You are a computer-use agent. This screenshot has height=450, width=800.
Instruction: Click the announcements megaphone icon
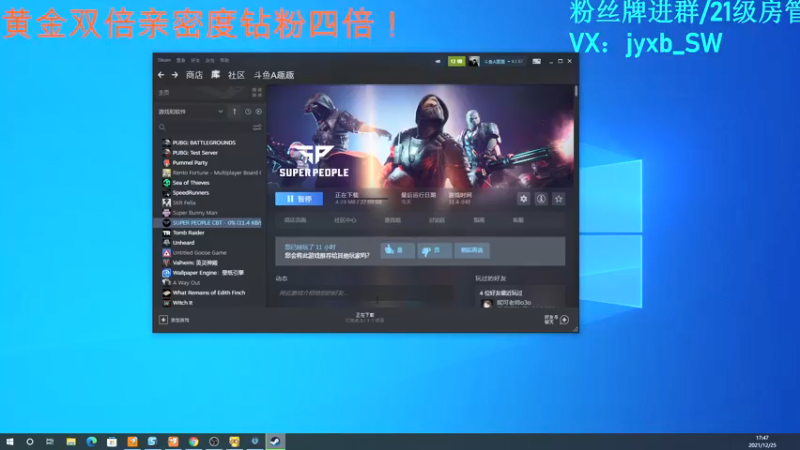[438, 61]
